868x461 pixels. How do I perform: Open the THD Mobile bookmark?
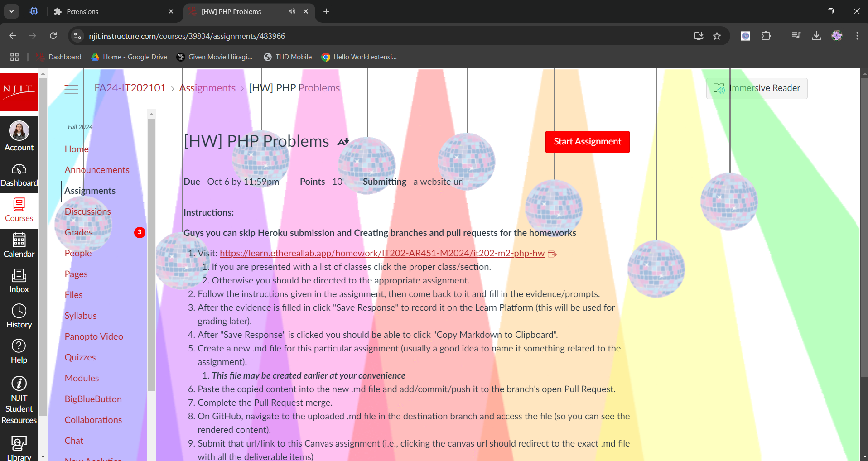pos(288,57)
